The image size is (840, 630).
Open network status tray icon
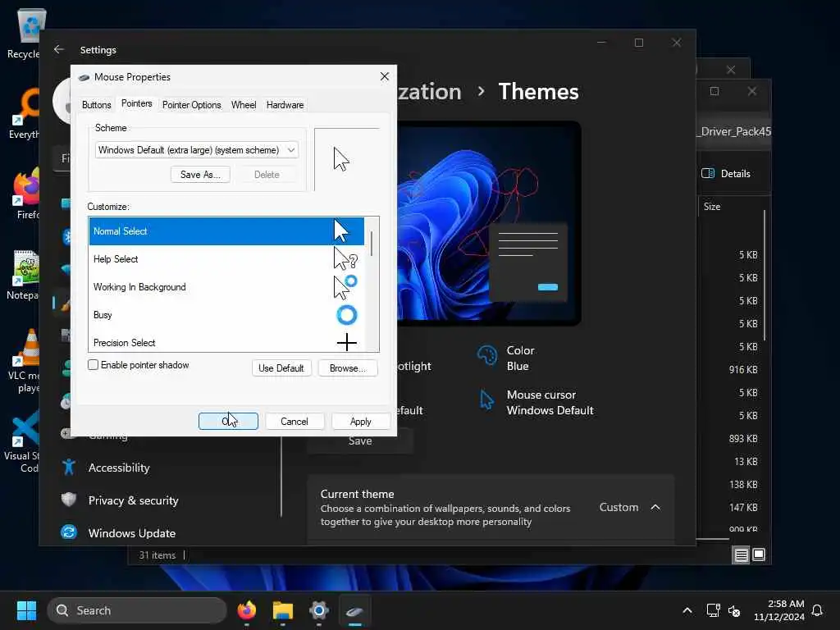tap(713, 610)
